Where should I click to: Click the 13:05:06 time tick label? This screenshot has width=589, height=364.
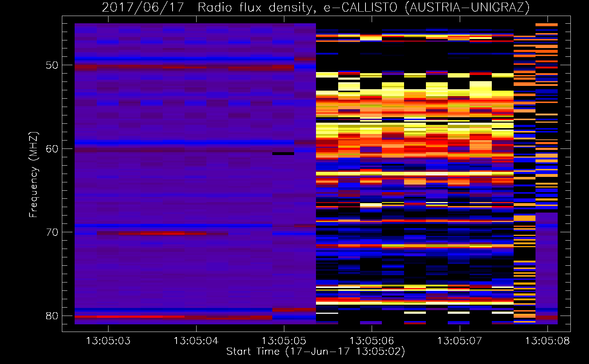372,341
